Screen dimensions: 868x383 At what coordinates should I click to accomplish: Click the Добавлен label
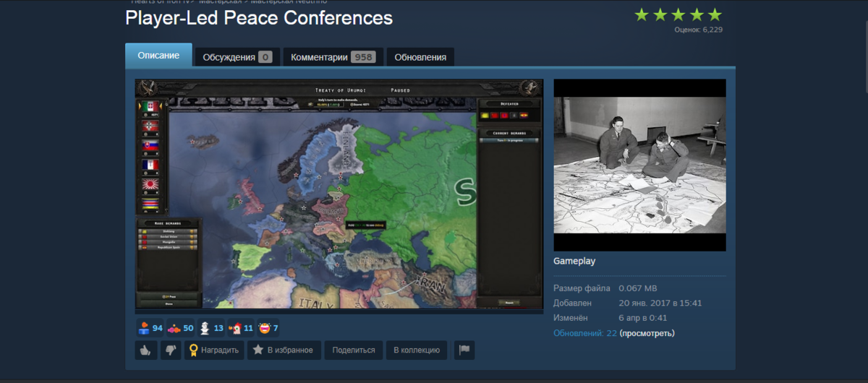(x=572, y=303)
